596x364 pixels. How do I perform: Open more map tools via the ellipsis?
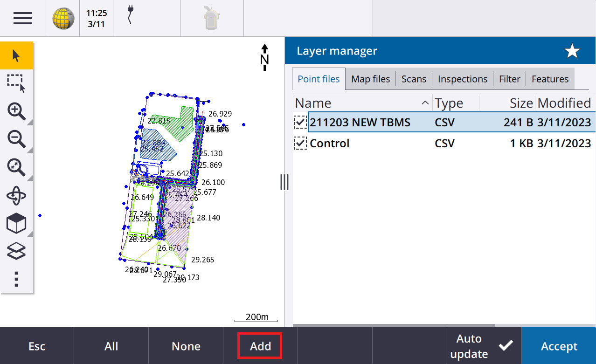tap(16, 279)
